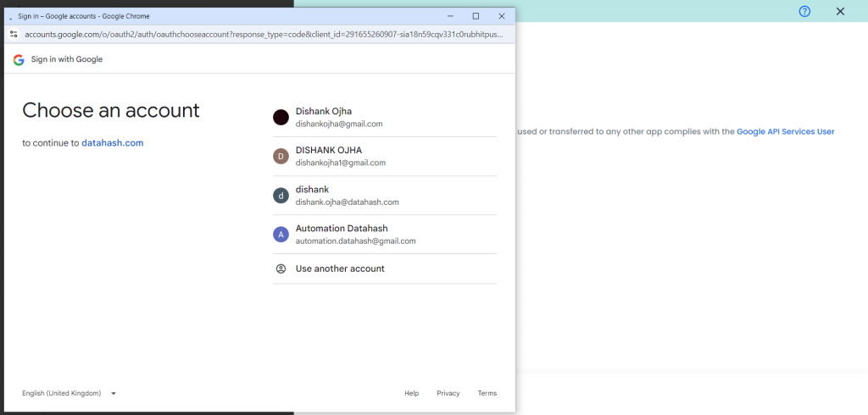Select the Dishank Ojha profile photo avatar
Viewport: 868px width, 415px height.
[x=281, y=118]
